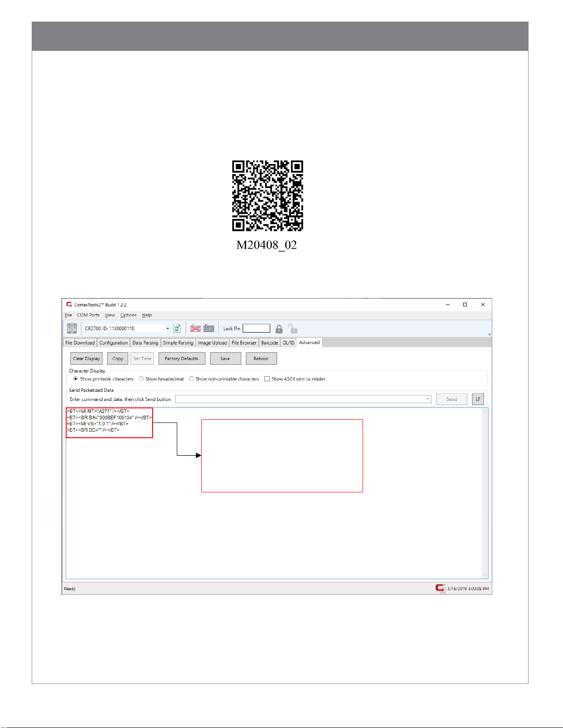563x728 pixels.
Task: Expand the command and data combo box
Action: tap(428, 399)
